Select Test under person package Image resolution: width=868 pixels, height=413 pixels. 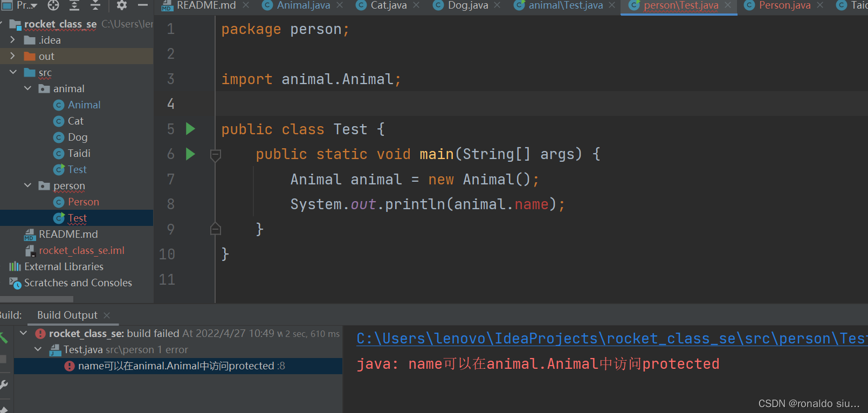(77, 218)
